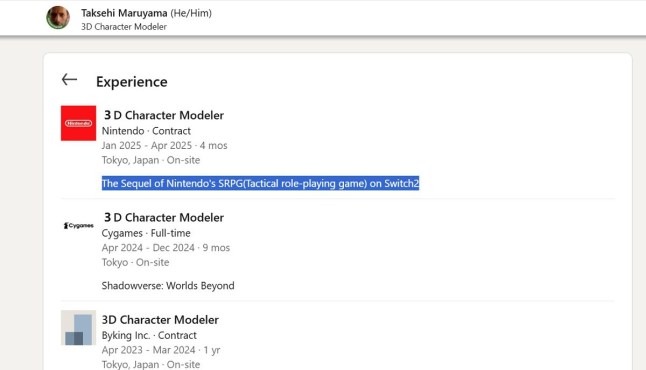Click the back arrow next to Experience
Screen dimensions: 646x370
coord(69,80)
